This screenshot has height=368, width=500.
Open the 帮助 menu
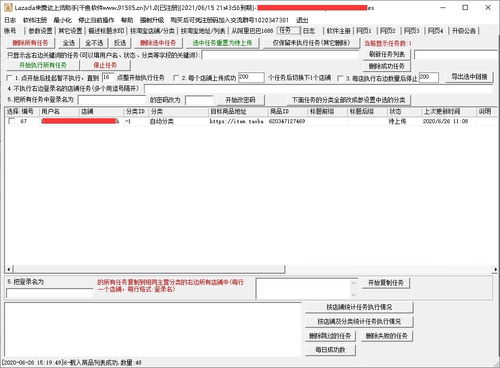[x=127, y=20]
